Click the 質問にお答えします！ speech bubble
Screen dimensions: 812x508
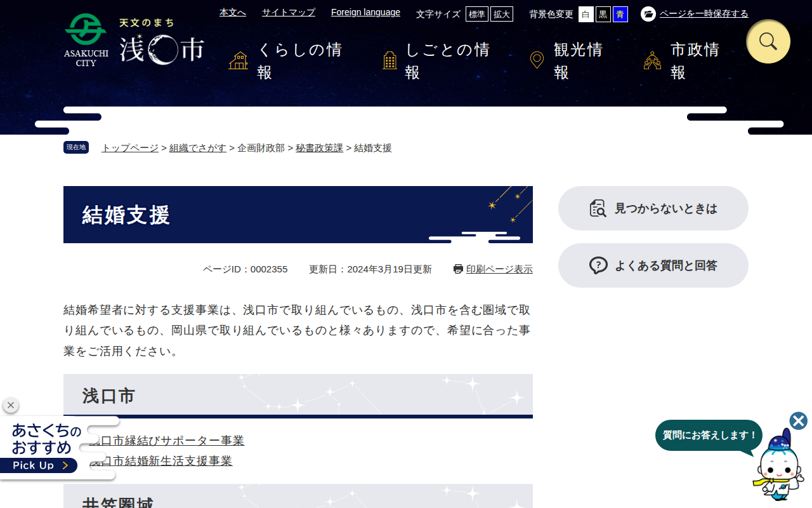709,436
